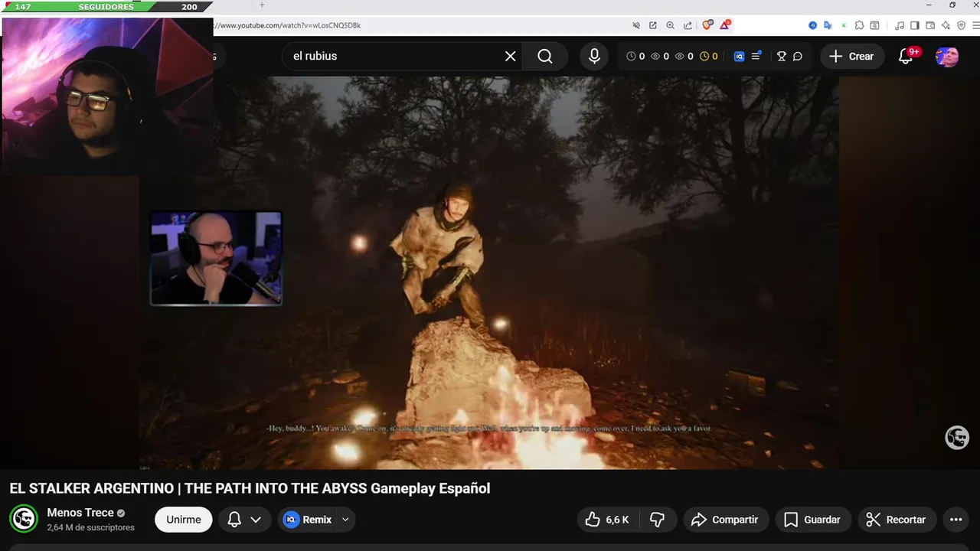Click the Menos Trece channel avatar
Image resolution: width=980 pixels, height=551 pixels.
pyautogui.click(x=24, y=519)
